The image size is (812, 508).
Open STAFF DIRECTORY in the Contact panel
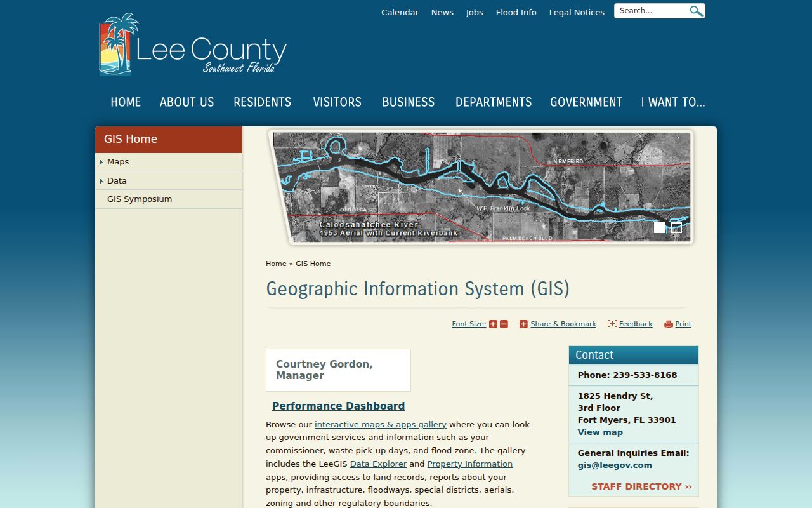[641, 487]
